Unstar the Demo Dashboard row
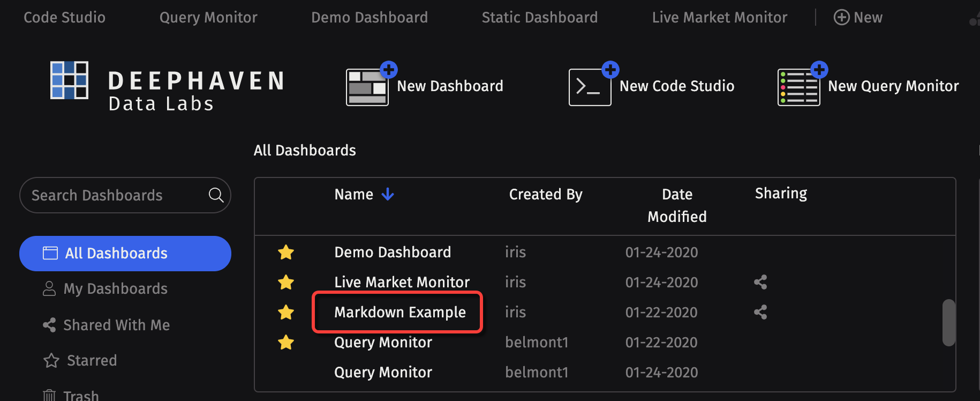Screen dimensions: 980x401 point(286,252)
